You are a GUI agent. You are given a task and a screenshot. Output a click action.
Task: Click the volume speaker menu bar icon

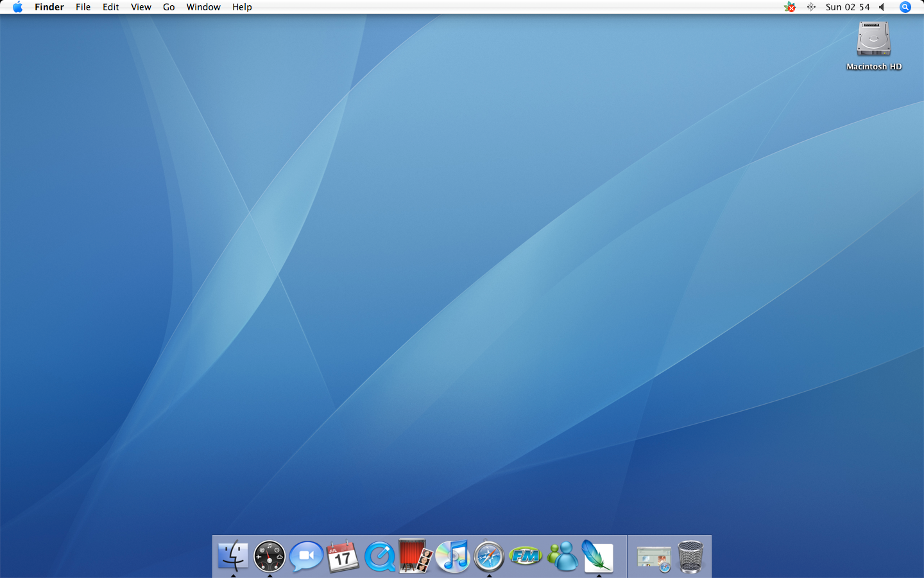click(x=882, y=7)
